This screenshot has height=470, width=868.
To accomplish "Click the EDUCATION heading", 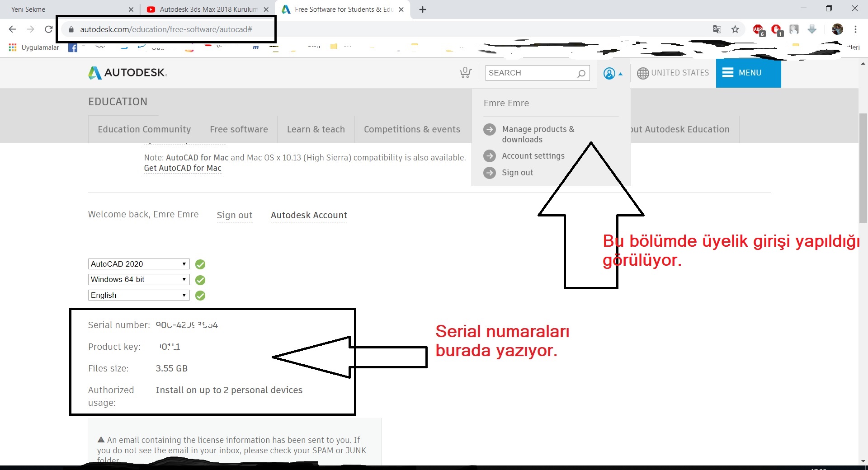I will [118, 102].
